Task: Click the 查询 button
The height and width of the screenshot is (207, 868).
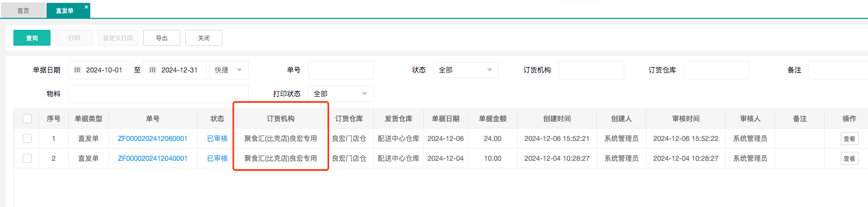Action: coord(32,38)
